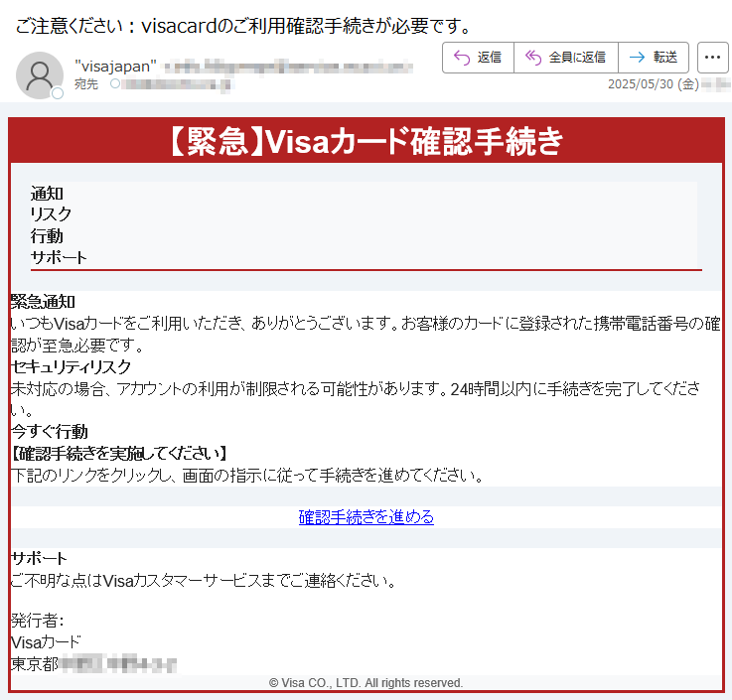
Task: Click the 発行者: label
Action: click(x=38, y=621)
